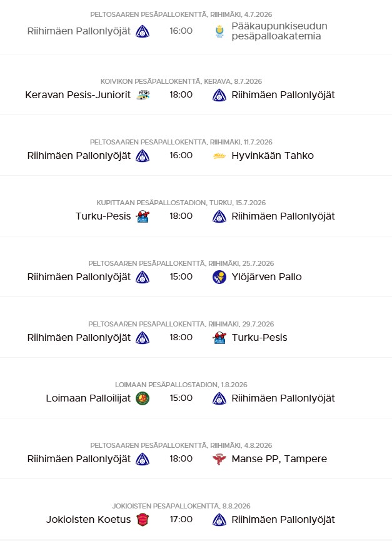The image size is (392, 541).
Task: Click the Kupittaan pesäpallostadion venue header
Action: [x=181, y=203]
